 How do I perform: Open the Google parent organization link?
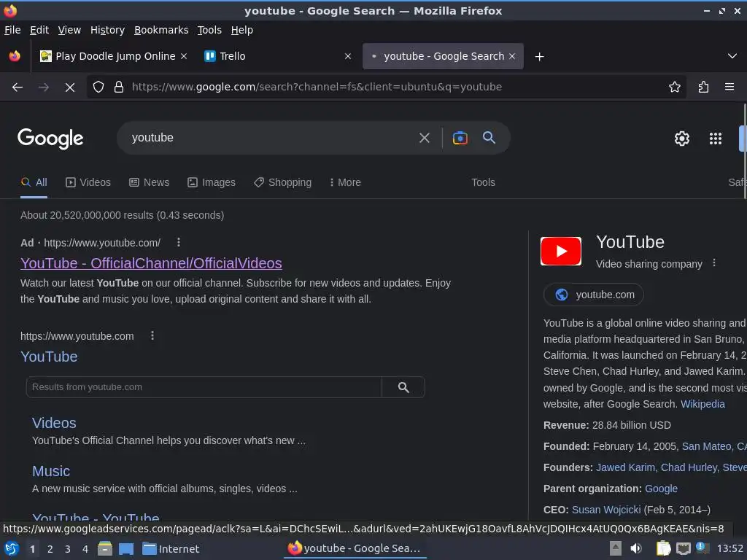(x=661, y=489)
